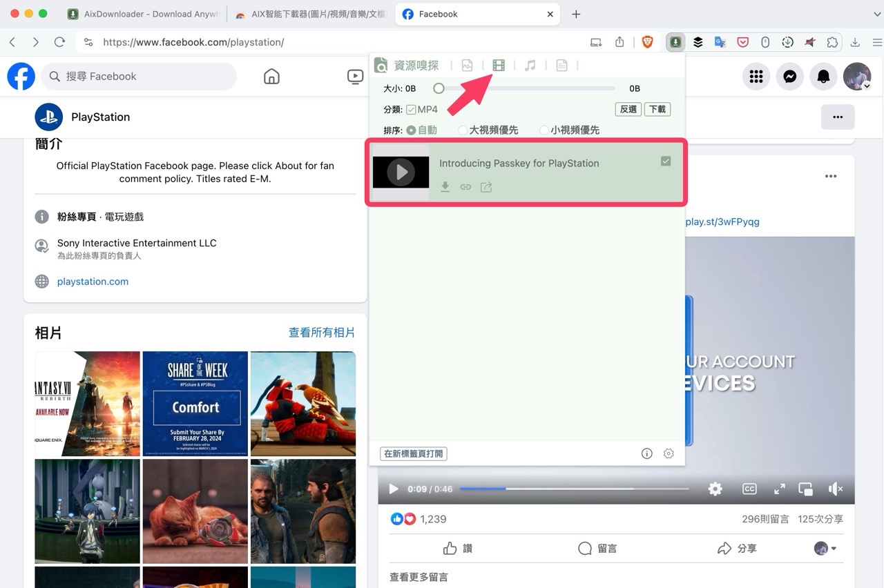Click the 反選 invert selection button
This screenshot has height=588, width=884.
pos(628,109)
